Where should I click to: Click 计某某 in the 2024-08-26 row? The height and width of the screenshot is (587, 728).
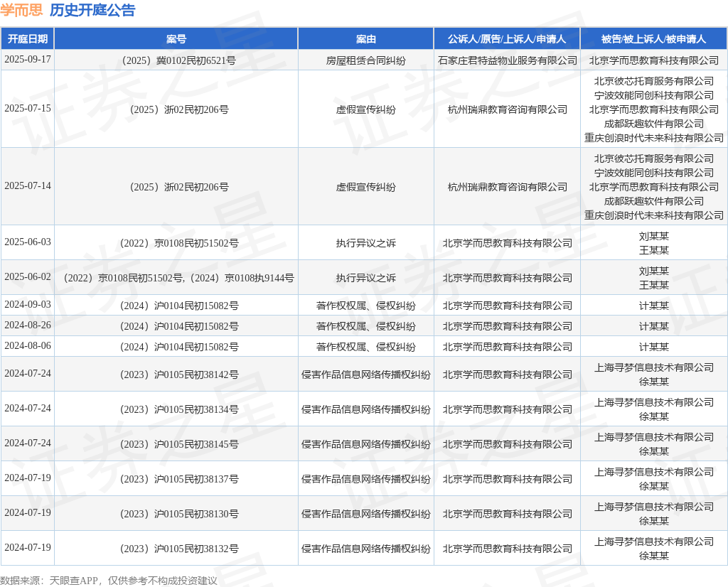point(654,326)
